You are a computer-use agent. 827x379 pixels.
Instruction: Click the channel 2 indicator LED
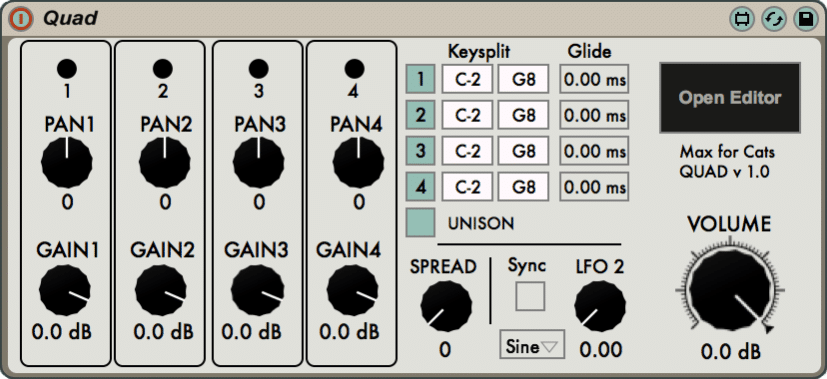point(162,69)
